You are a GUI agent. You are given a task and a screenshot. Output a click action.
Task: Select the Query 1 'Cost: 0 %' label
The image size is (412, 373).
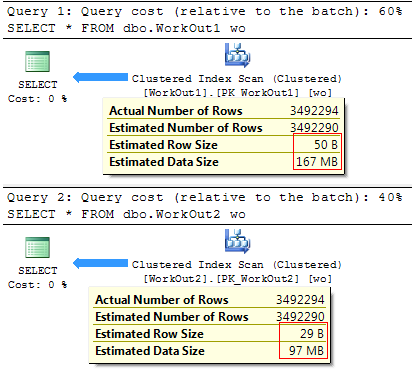click(37, 99)
